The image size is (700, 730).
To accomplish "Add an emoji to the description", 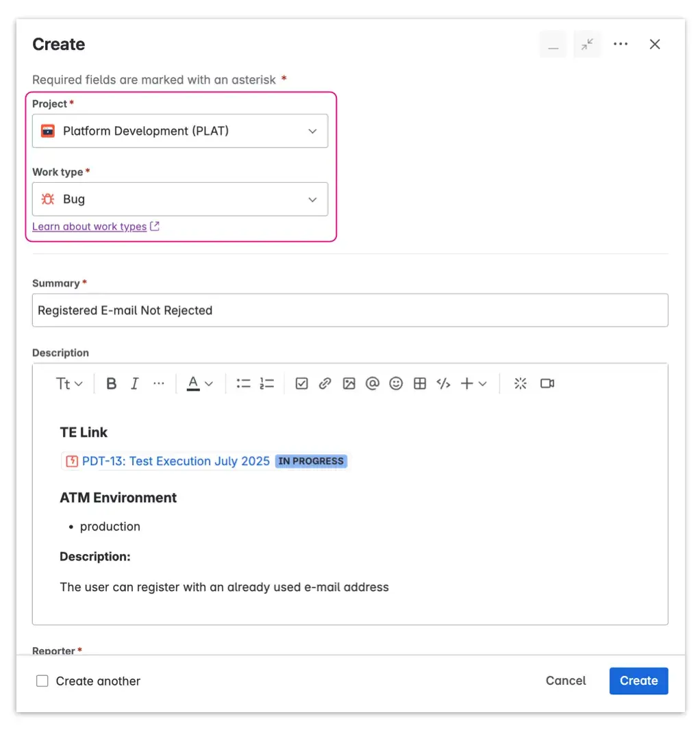I will click(x=396, y=383).
